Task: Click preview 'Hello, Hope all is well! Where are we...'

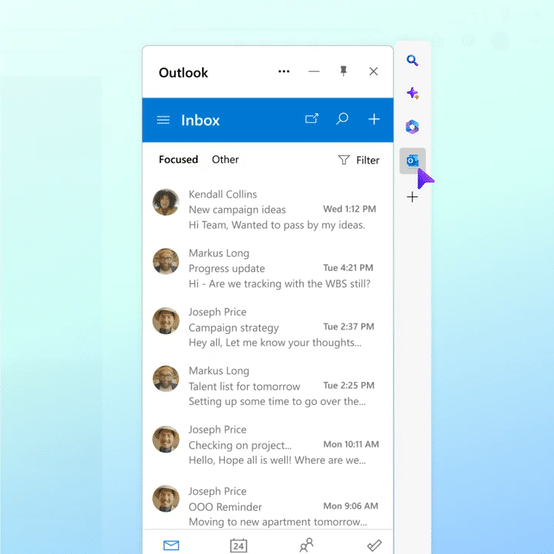Action: (277, 460)
